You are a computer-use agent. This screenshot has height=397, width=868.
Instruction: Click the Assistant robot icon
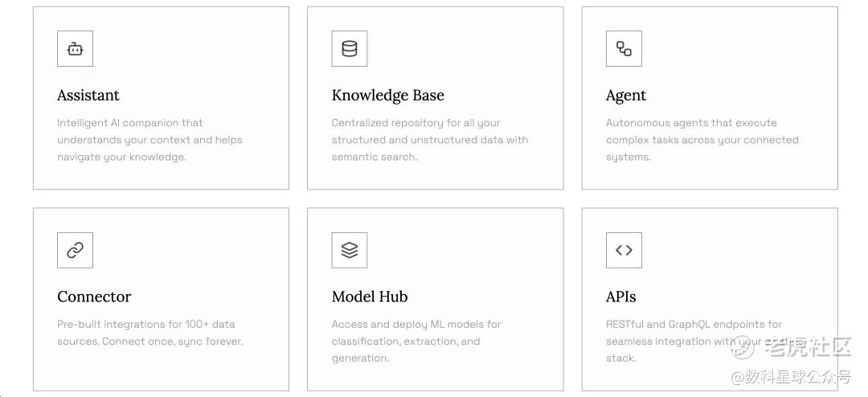coord(75,49)
